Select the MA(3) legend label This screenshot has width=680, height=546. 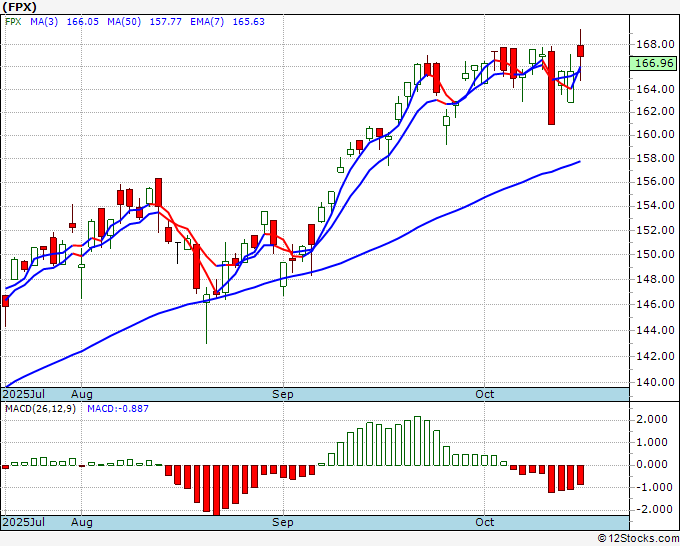click(44, 22)
